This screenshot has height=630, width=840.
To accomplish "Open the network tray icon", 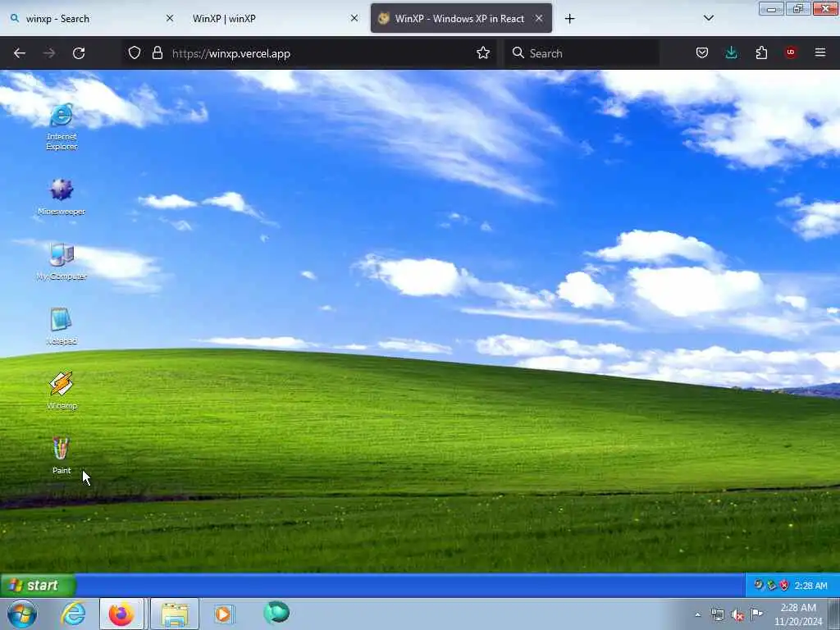I will (x=717, y=614).
